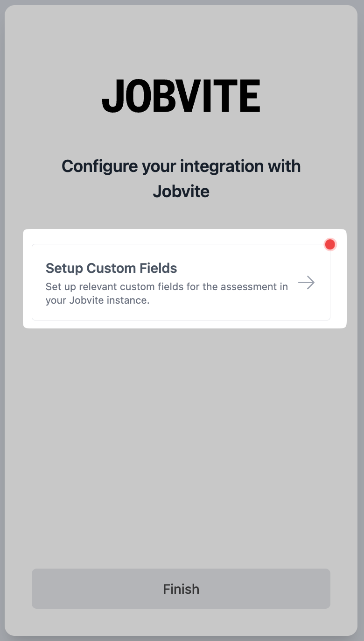
Task: Click the black JOBVITE wordmark at top
Action: point(181,96)
